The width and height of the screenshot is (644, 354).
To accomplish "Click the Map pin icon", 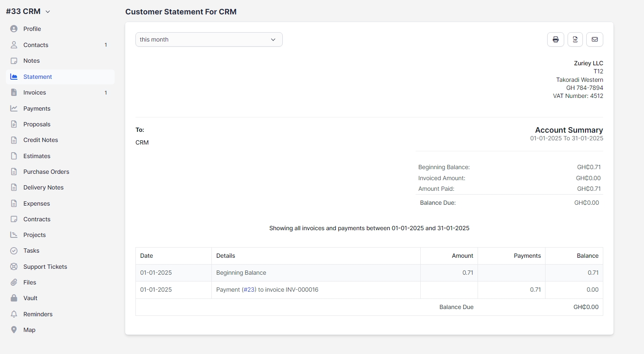I will [14, 330].
